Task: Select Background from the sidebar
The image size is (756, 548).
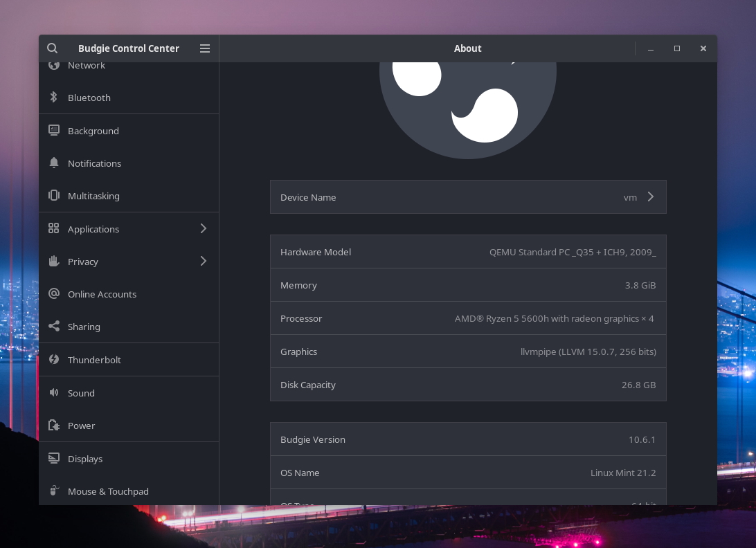Action: pos(93,131)
